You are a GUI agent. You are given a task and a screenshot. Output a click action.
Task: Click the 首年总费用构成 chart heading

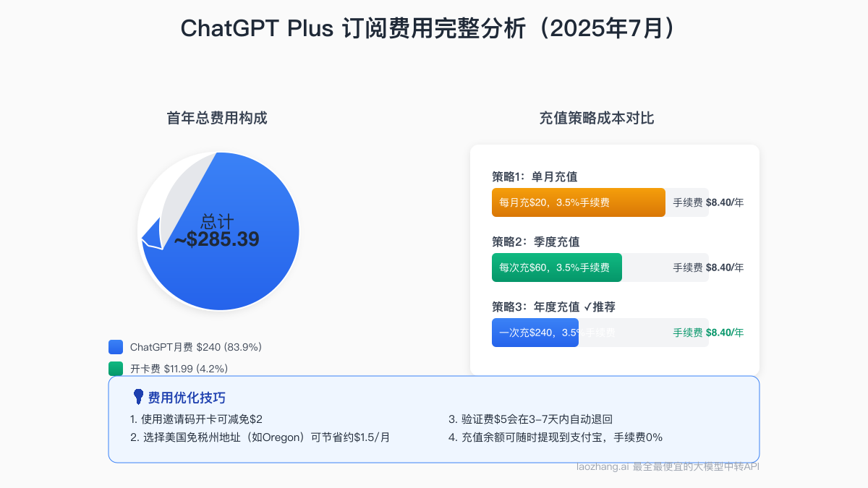217,118
